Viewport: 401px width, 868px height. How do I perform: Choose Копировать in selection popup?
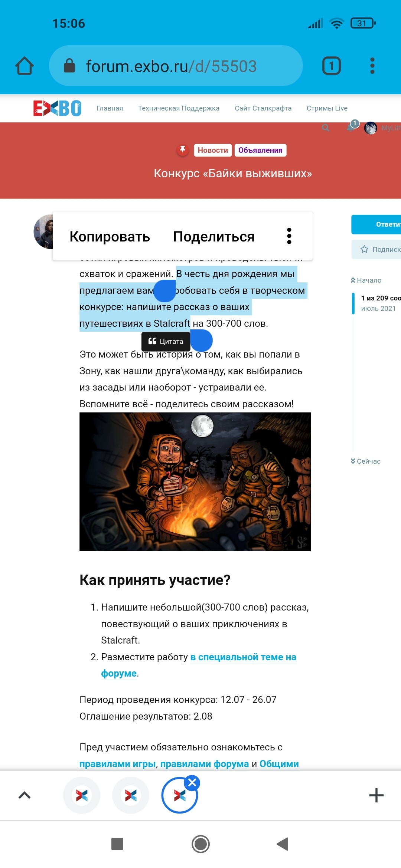pyautogui.click(x=110, y=237)
